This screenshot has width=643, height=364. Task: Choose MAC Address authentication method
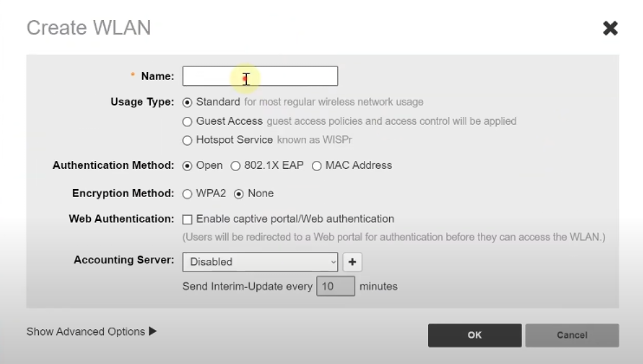click(x=316, y=166)
